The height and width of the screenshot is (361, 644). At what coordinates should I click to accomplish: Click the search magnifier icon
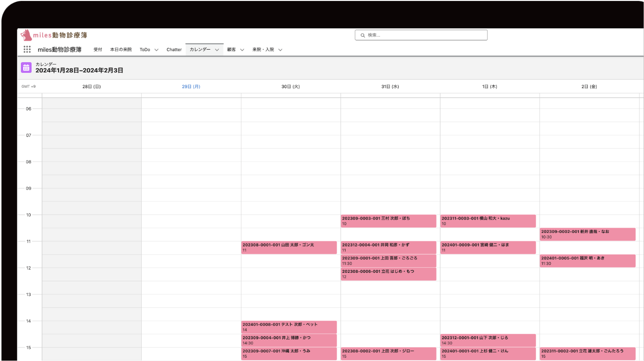tap(363, 35)
